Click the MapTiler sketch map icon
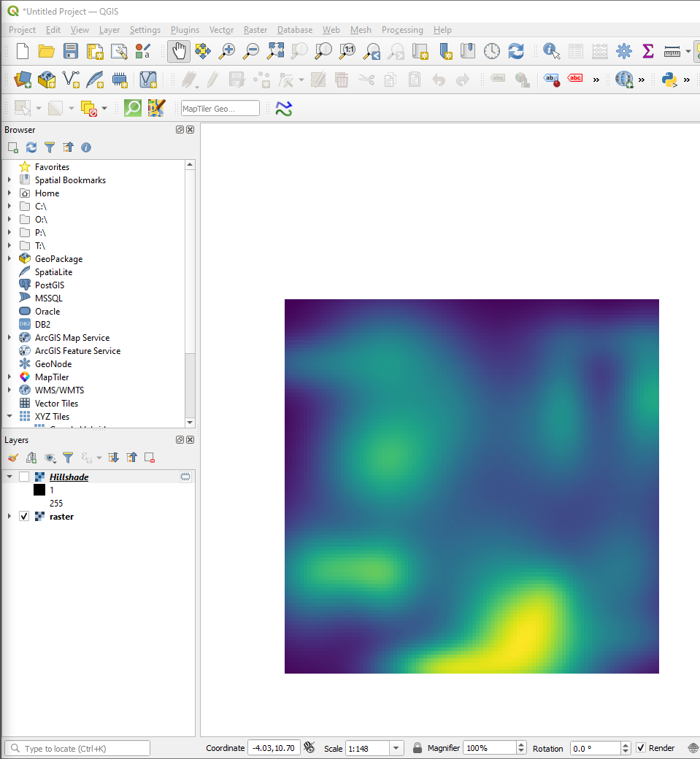 tap(156, 107)
